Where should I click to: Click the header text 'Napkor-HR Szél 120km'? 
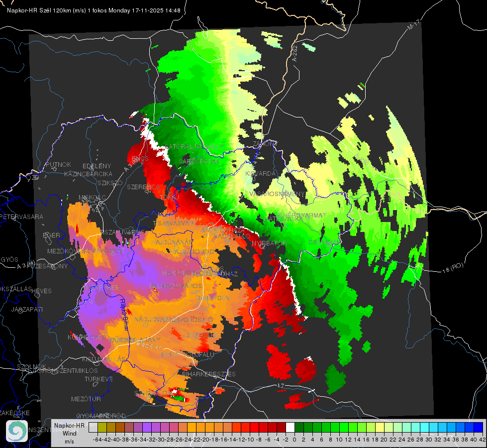point(39,10)
